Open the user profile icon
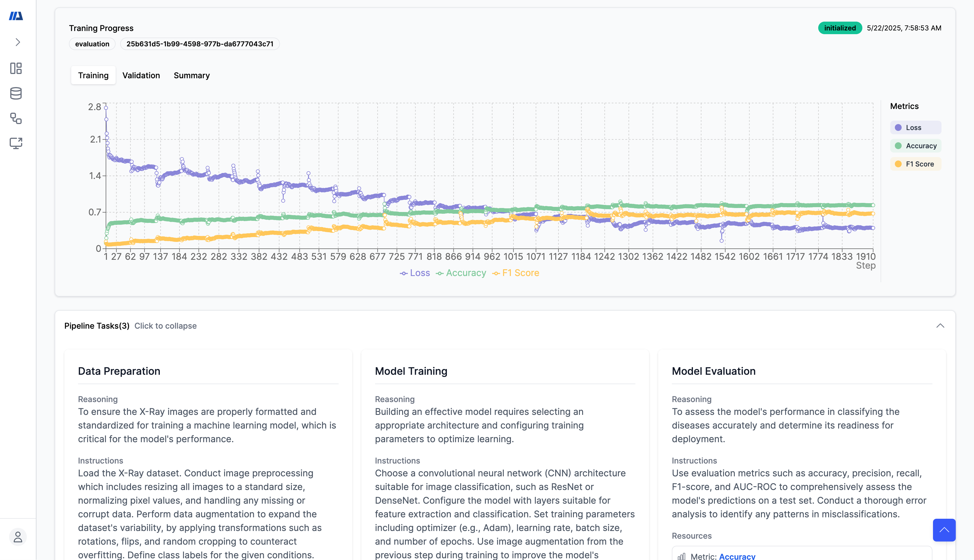Viewport: 974px width, 560px height. point(18,537)
